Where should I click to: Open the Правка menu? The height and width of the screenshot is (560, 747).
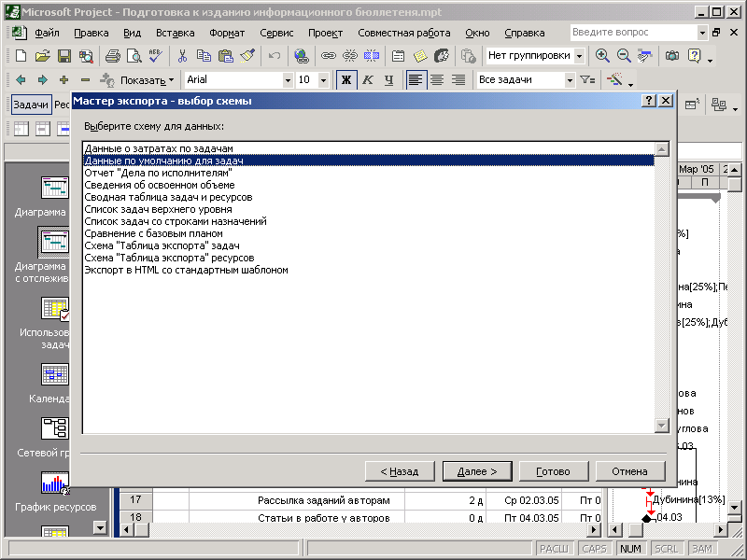(91, 33)
